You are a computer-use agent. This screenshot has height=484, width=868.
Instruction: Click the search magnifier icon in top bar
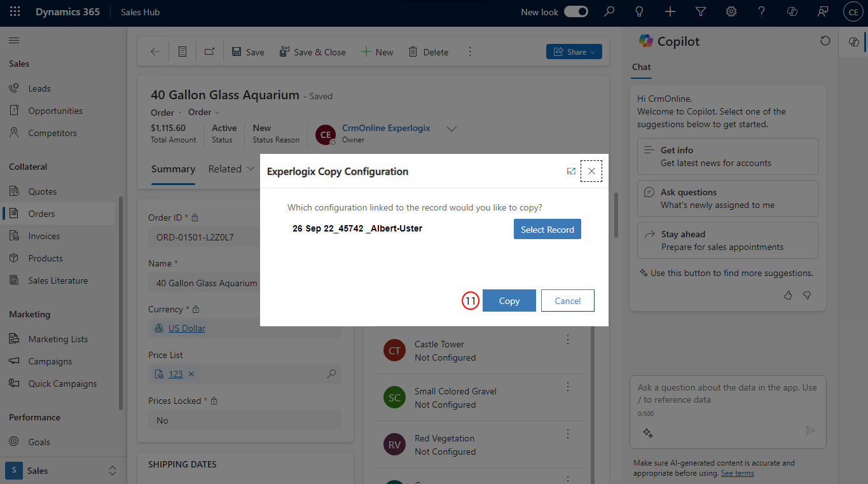[x=609, y=11]
